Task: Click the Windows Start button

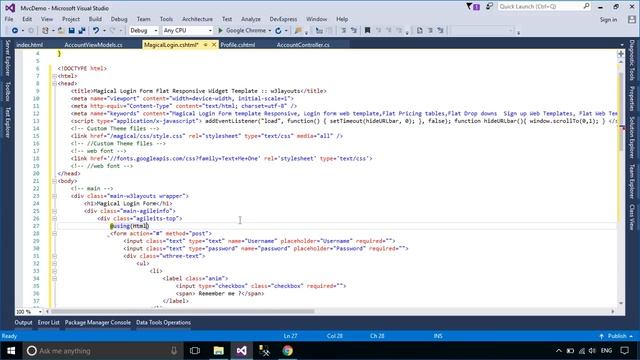Action: click(x=11, y=351)
